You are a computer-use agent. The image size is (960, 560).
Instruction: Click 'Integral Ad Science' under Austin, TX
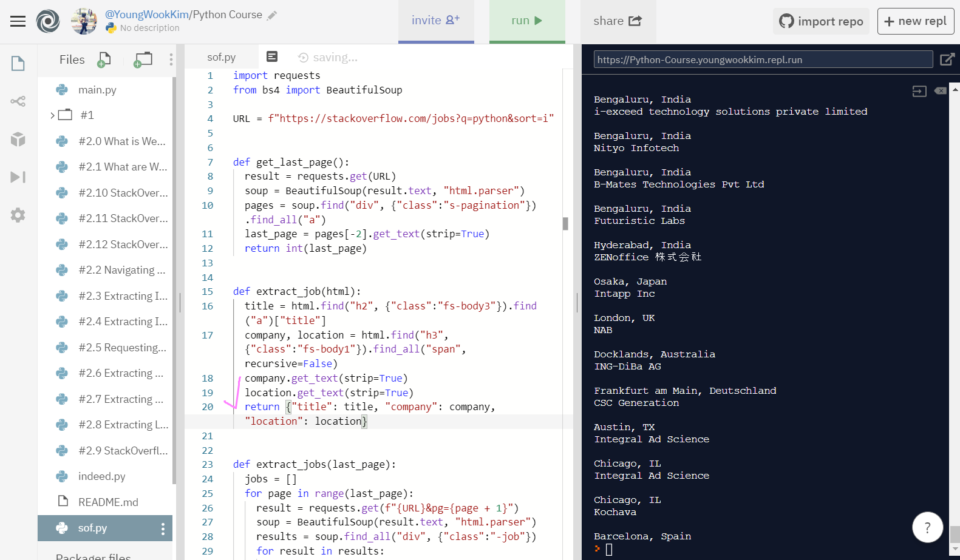click(652, 439)
